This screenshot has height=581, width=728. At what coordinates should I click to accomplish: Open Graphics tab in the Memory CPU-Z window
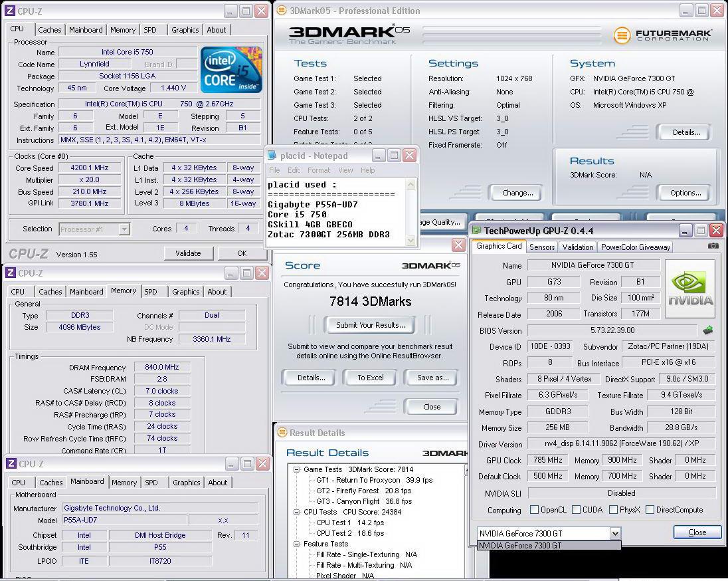coord(186,291)
